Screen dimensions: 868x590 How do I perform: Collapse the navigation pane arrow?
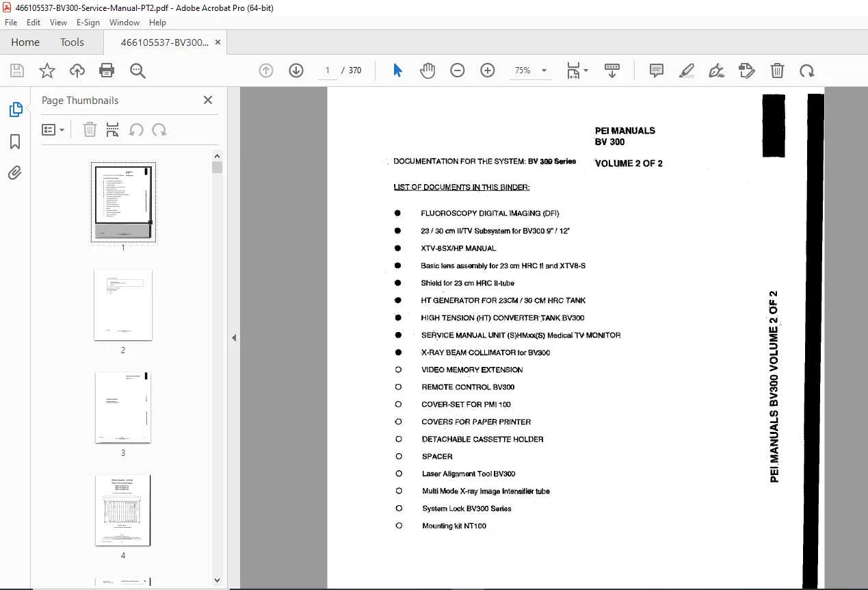coord(234,337)
